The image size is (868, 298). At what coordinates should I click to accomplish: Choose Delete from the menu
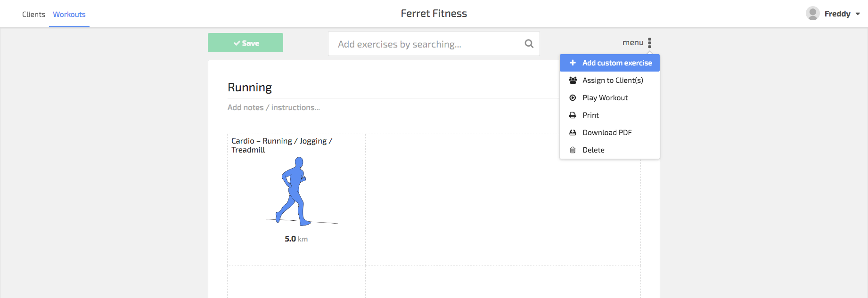tap(609, 150)
